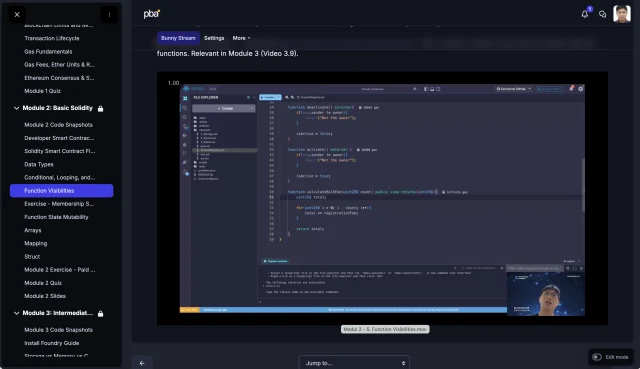Image resolution: width=640 pixels, height=369 pixels.
Task: Open the Solidity Smart Contract Fl... lesson
Action: (x=61, y=151)
